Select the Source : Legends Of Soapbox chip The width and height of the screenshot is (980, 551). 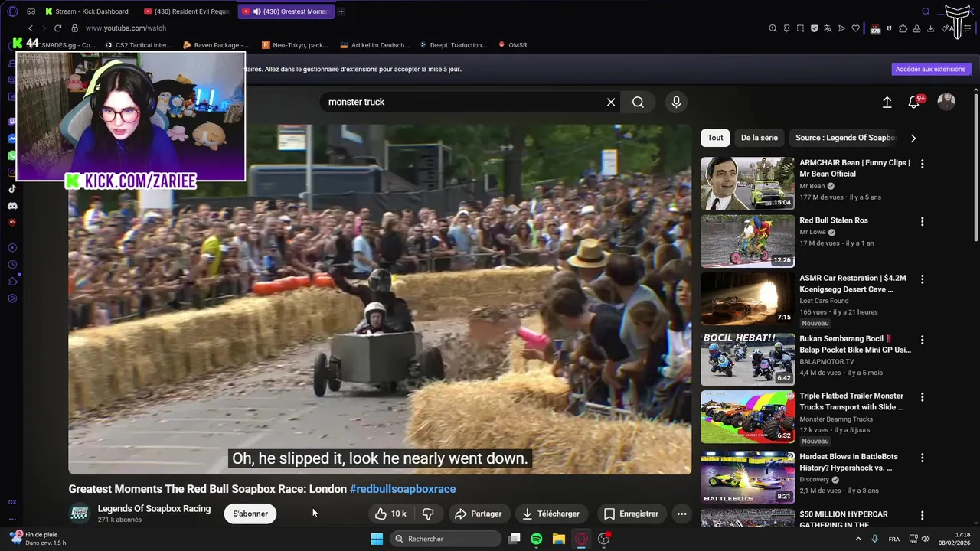[x=844, y=138]
